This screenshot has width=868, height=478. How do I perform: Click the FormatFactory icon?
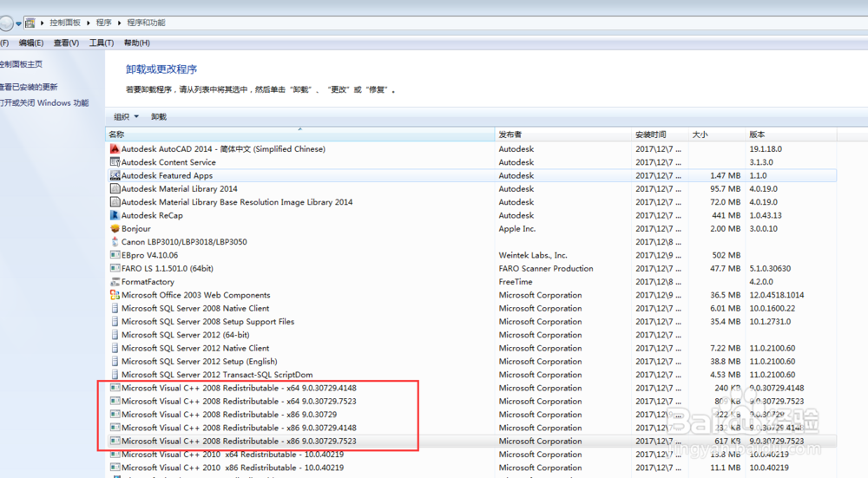[115, 282]
